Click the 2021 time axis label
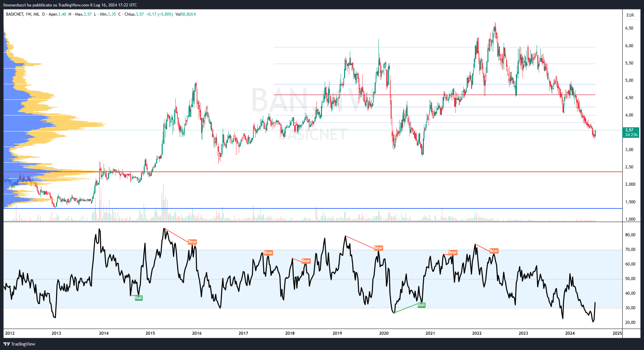 click(x=430, y=333)
